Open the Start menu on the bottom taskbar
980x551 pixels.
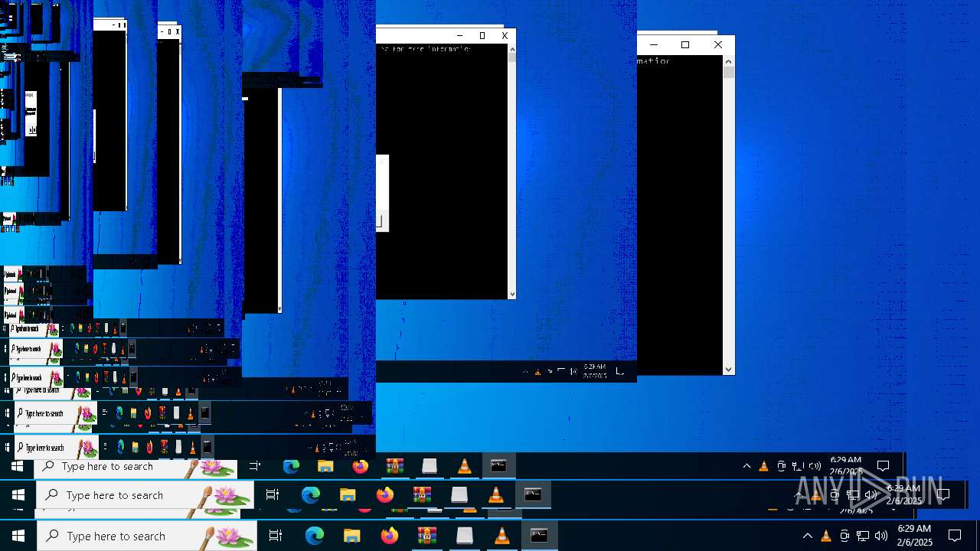(x=18, y=536)
